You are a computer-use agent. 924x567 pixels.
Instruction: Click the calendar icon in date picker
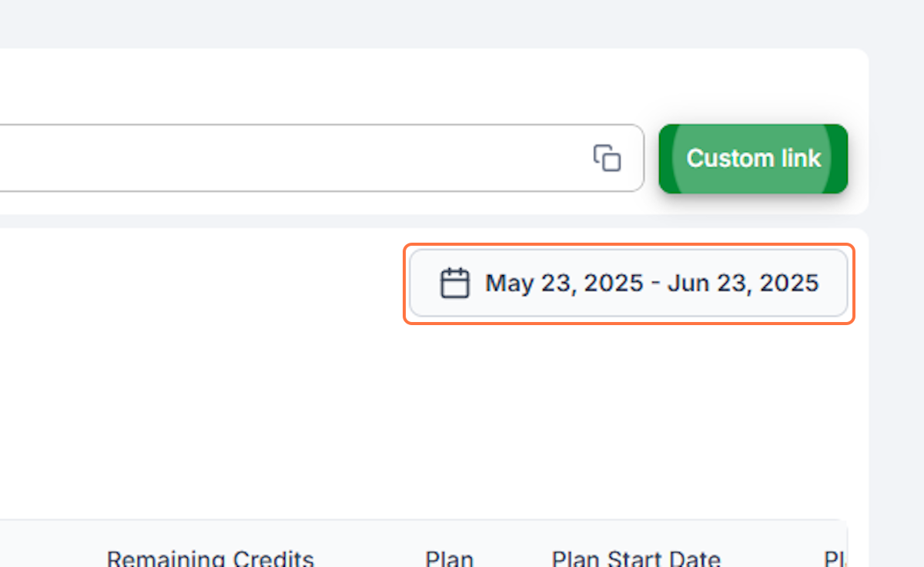click(x=454, y=283)
